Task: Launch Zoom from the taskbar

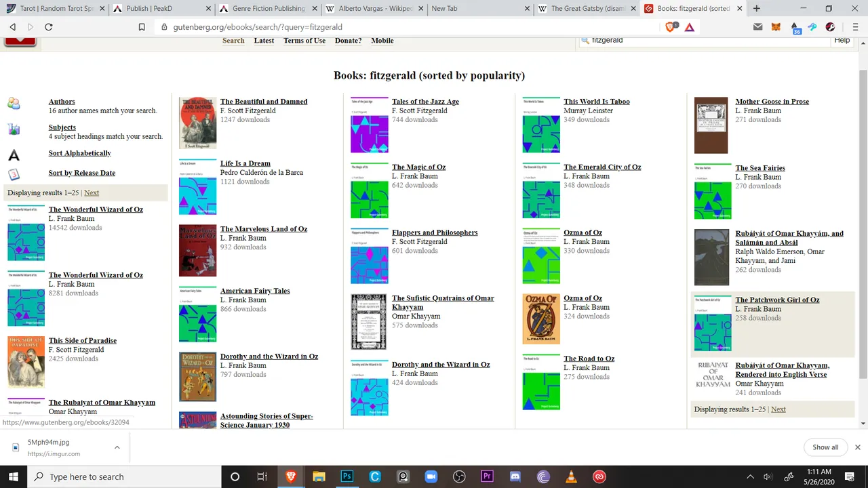Action: point(431,476)
